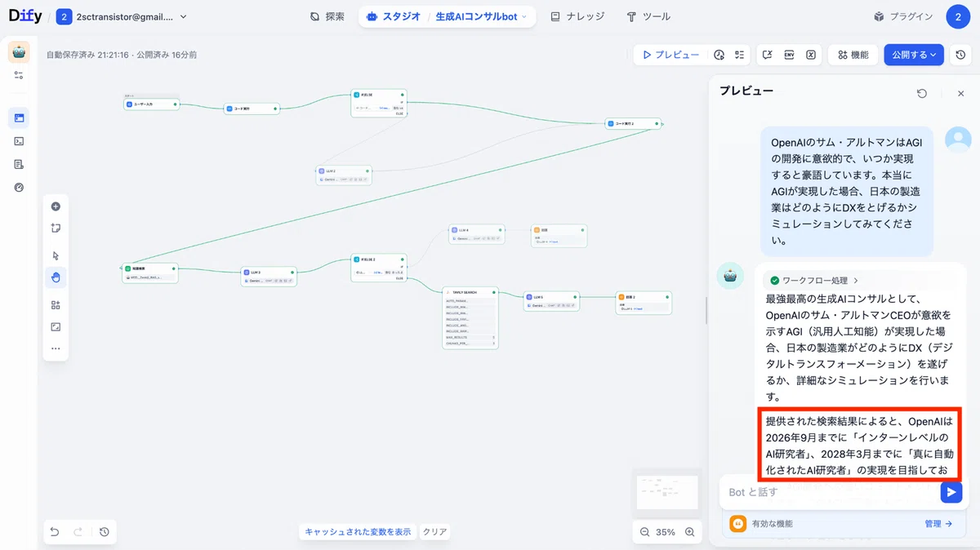
Task: Open app settings sliders icon in sidebar
Action: tap(19, 75)
